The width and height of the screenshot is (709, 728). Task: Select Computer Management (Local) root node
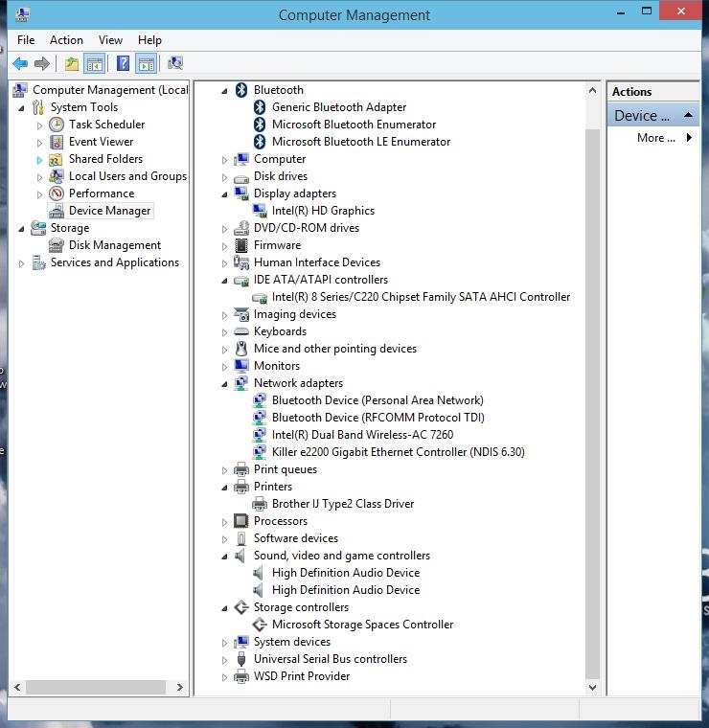point(110,90)
